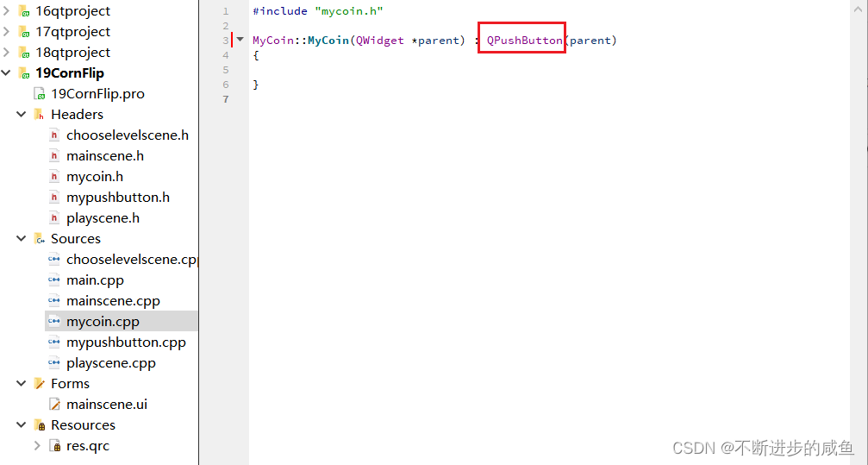Click the chooselevelscene.h header file icon
Image resolution: width=868 pixels, height=465 pixels.
[54, 135]
